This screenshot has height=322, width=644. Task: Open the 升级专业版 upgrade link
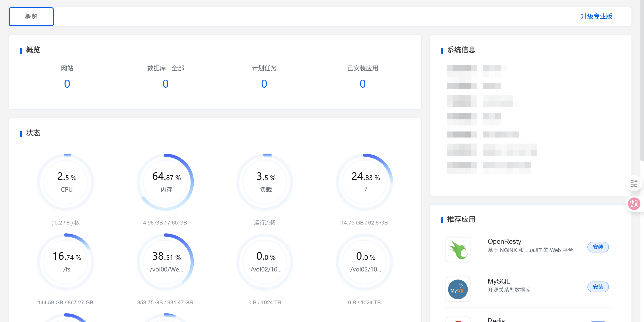point(596,17)
